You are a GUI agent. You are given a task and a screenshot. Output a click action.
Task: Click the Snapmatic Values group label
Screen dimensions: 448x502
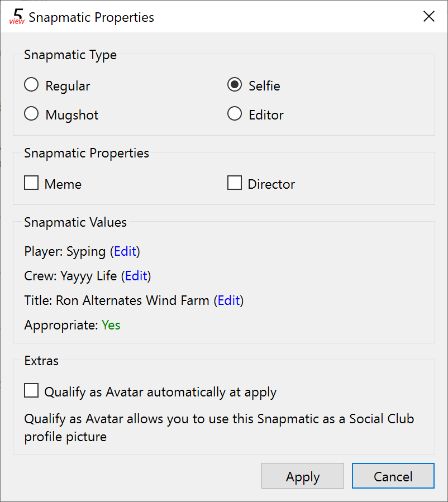[x=74, y=222]
